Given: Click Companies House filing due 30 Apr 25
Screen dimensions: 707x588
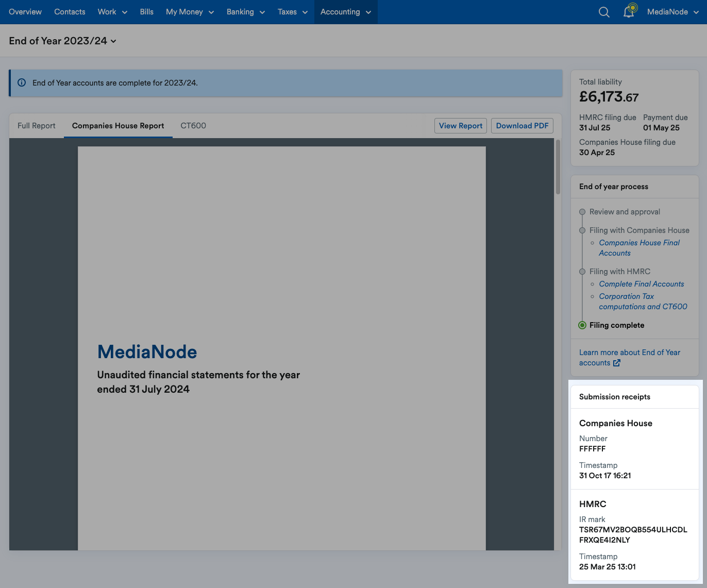Looking at the screenshot, I should (597, 153).
